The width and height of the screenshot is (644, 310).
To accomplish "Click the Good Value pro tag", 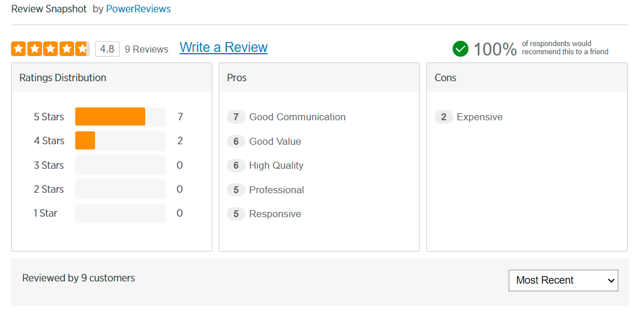I will tap(275, 141).
